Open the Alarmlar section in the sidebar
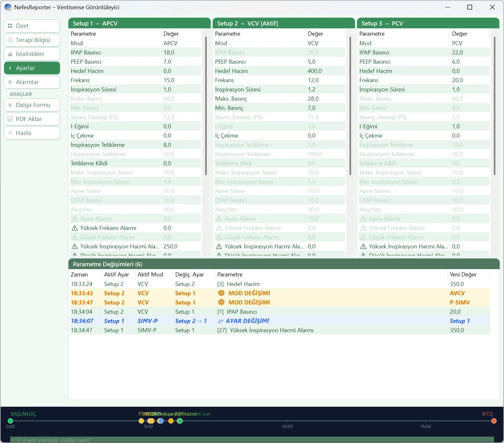 point(32,82)
